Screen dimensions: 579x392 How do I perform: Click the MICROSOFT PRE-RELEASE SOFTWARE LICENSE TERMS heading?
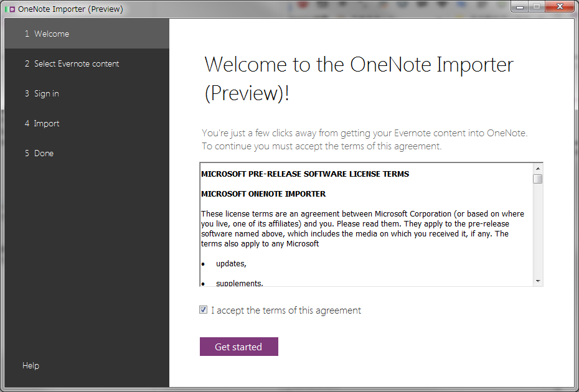coord(304,174)
